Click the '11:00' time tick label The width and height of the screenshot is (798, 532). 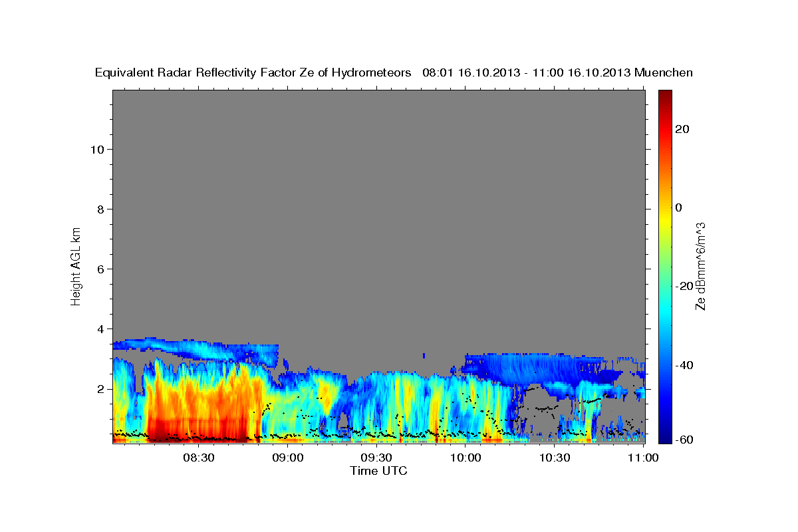point(644,458)
